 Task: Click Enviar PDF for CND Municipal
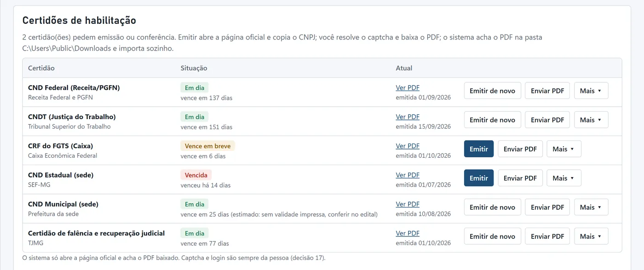tap(547, 207)
